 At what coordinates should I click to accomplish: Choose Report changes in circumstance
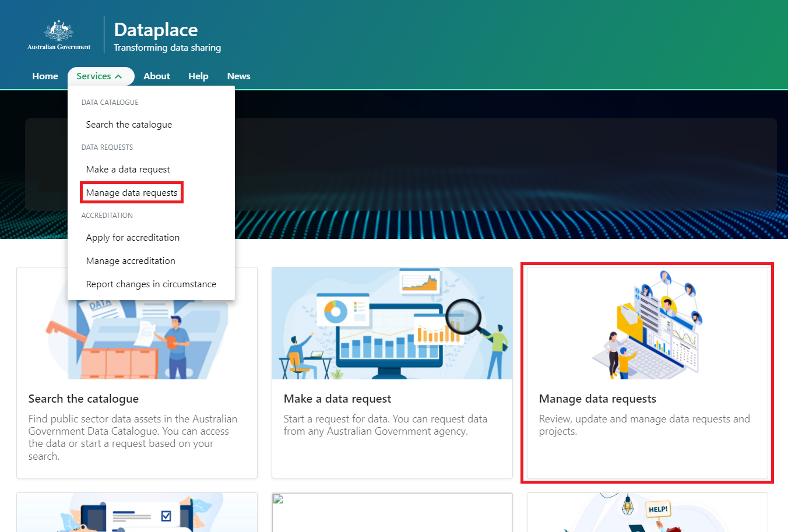151,284
